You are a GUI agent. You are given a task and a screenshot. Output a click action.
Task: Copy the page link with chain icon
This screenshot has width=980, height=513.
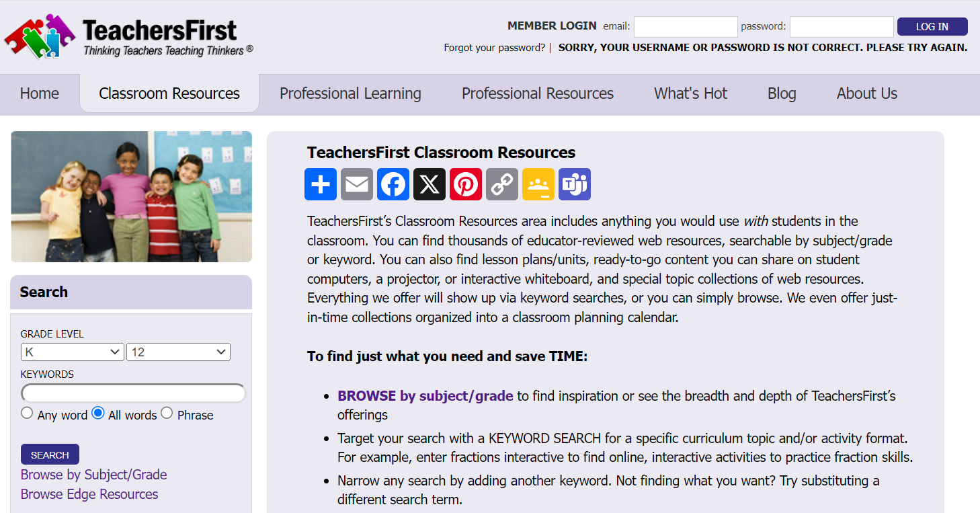pyautogui.click(x=502, y=184)
